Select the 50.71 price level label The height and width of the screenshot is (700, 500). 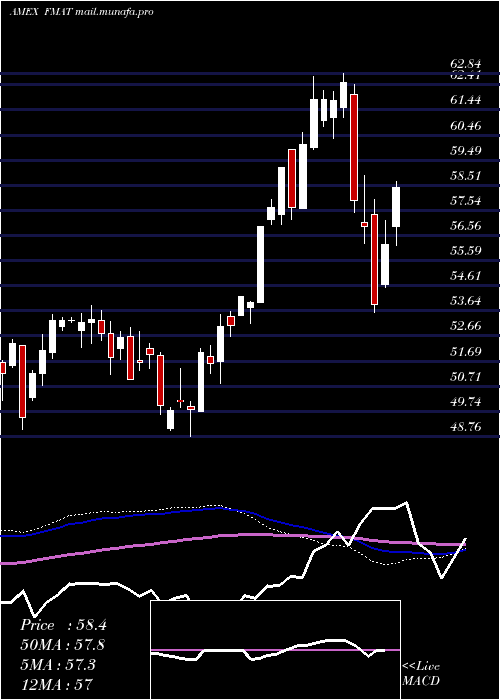pyautogui.click(x=466, y=377)
